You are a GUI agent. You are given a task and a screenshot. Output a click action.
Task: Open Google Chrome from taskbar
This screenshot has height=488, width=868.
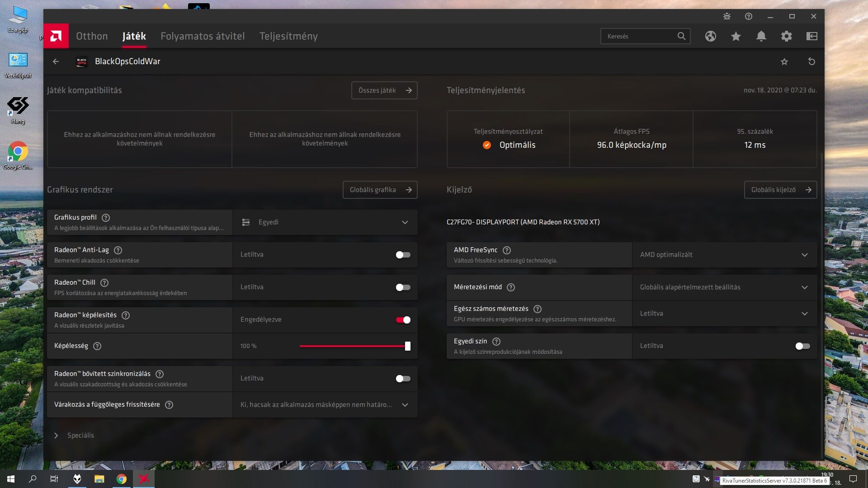click(x=121, y=479)
